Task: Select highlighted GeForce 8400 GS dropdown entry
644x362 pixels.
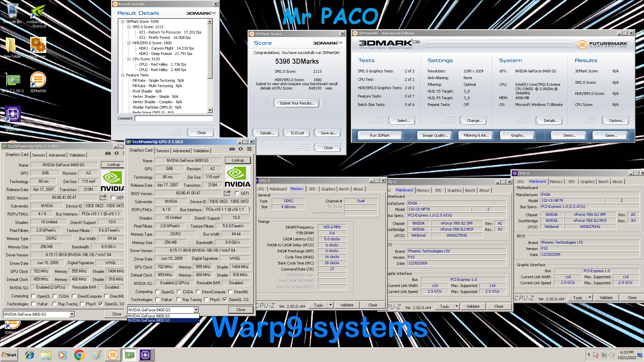Action: click(163, 320)
